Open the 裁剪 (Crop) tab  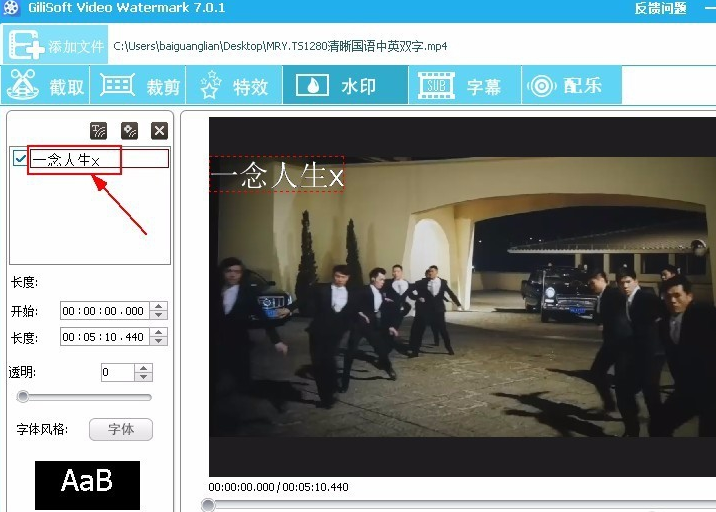[138, 85]
